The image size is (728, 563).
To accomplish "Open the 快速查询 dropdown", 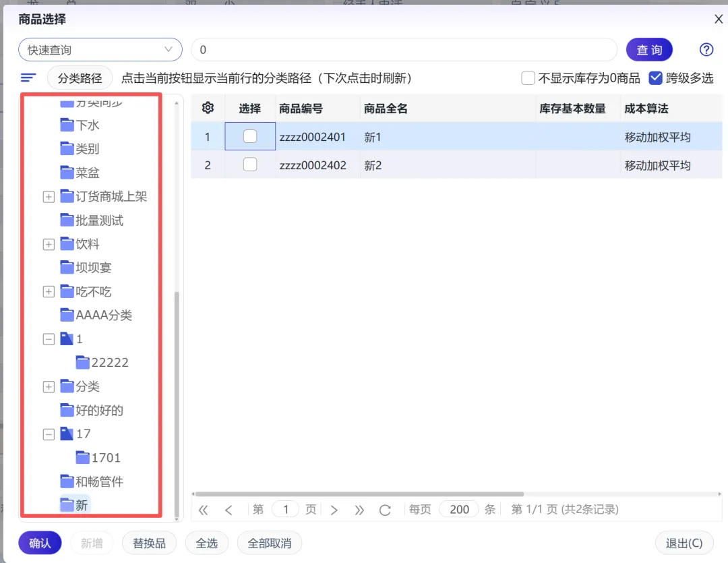I will pyautogui.click(x=100, y=49).
